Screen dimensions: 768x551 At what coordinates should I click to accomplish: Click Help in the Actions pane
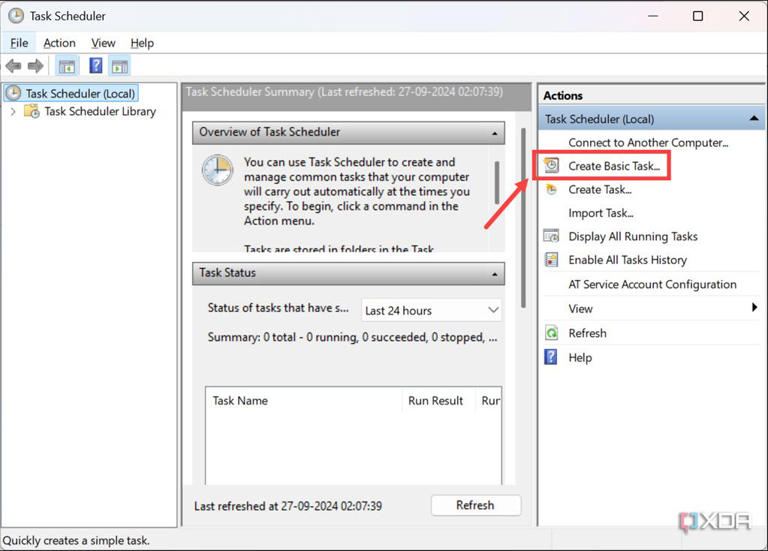[x=580, y=358]
